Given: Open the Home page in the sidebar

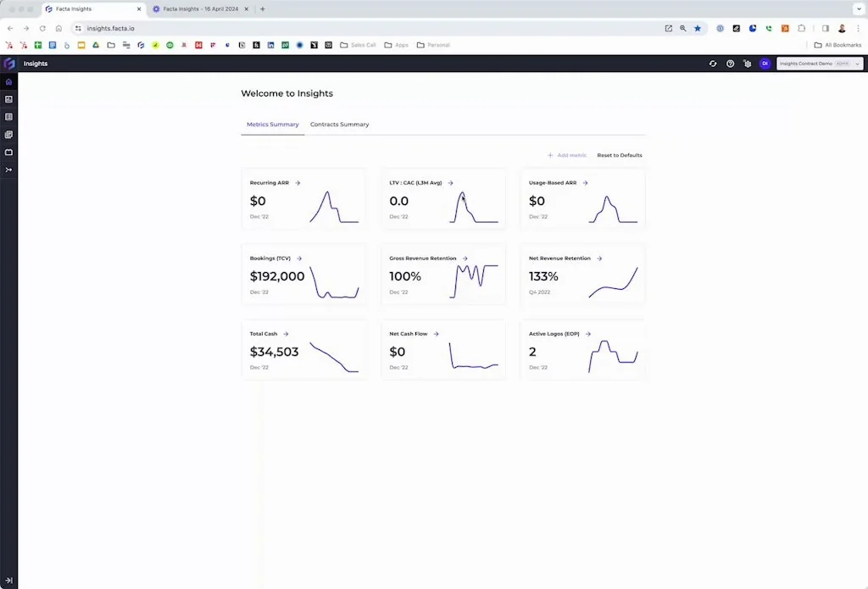Looking at the screenshot, I should [x=8, y=81].
